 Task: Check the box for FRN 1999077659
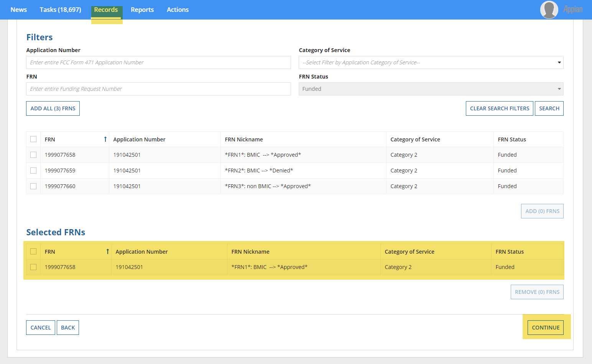pyautogui.click(x=33, y=171)
